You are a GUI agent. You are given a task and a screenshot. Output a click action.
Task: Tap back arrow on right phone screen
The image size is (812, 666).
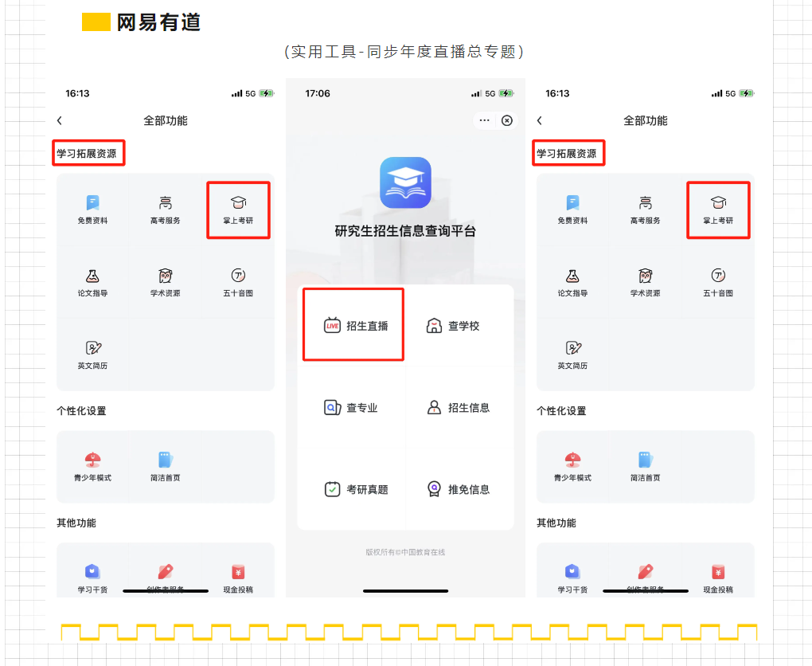[x=540, y=121]
